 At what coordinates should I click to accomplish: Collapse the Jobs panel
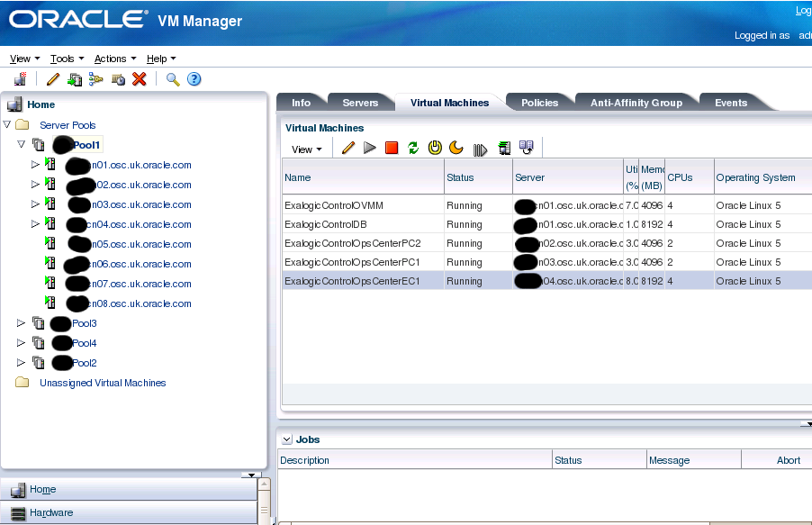pyautogui.click(x=285, y=439)
